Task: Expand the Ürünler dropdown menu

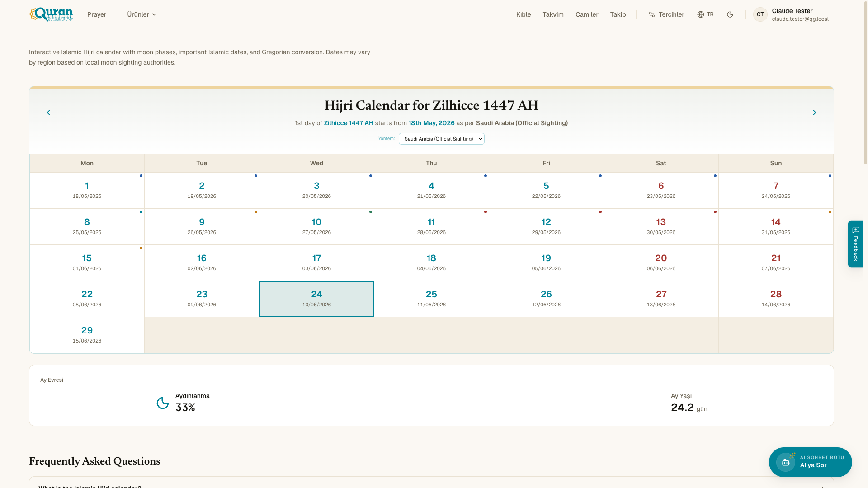Action: coord(142,14)
